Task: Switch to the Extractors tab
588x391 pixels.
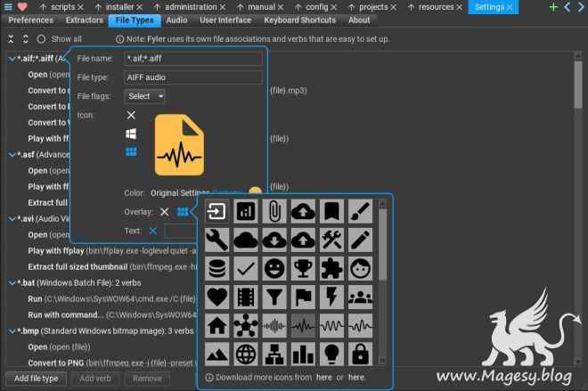Action: [x=85, y=20]
